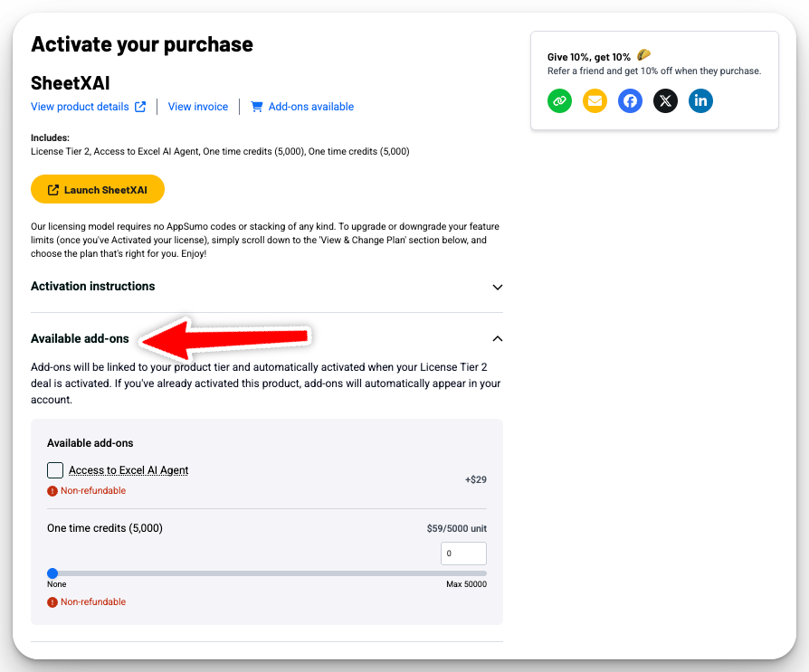
Task: Click the One time credits slider handle
Action: pos(52,573)
